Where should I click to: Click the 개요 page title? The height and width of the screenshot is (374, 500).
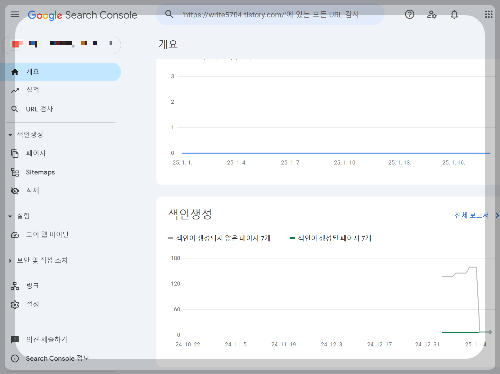[x=168, y=44]
